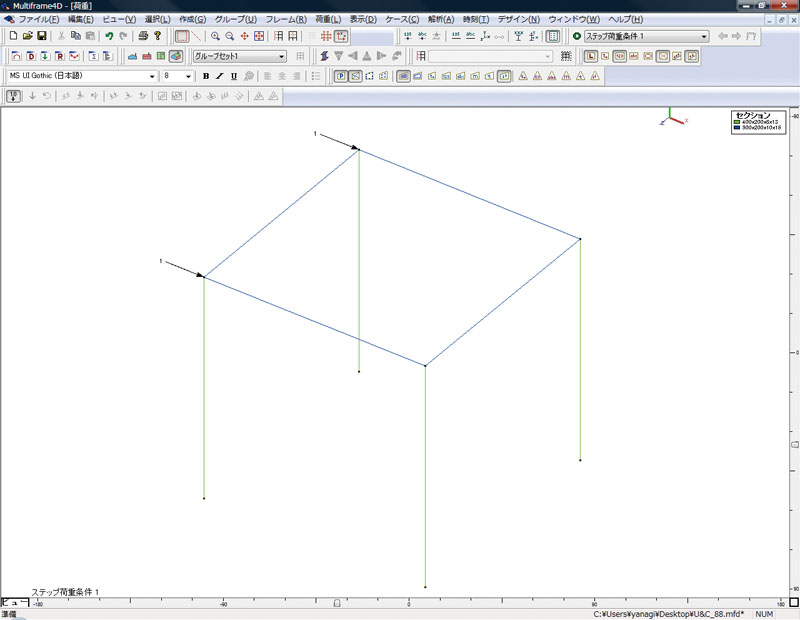Viewport: 800px width, 620px height.
Task: Open a file using the folder icon
Action: pyautogui.click(x=28, y=36)
